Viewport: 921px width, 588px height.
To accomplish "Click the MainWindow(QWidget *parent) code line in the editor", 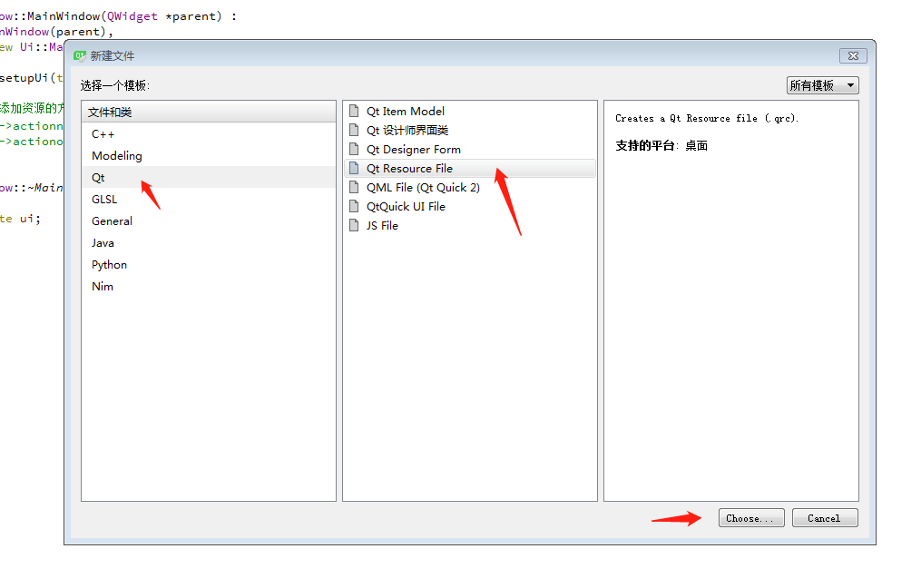I will click(x=117, y=16).
